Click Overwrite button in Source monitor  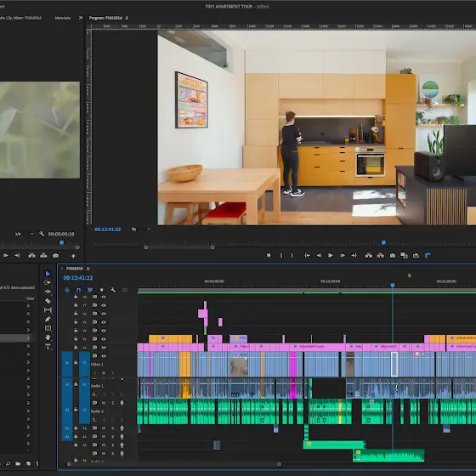[43, 256]
